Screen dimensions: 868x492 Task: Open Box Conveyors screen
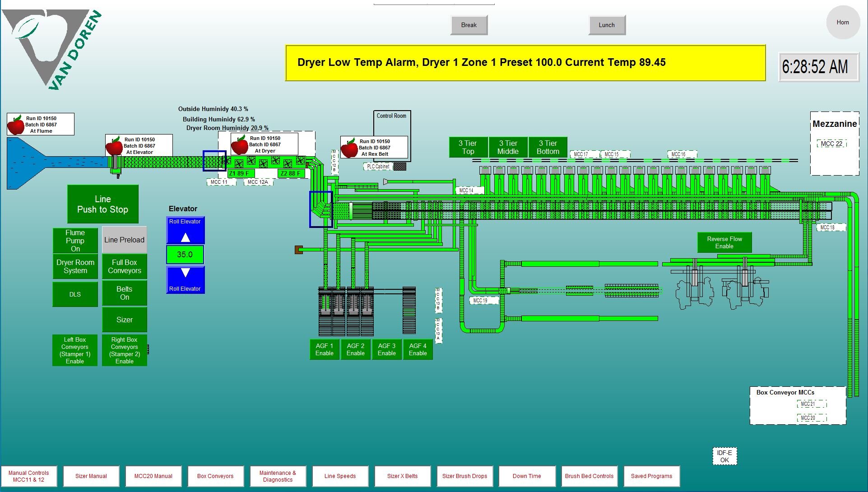point(215,476)
